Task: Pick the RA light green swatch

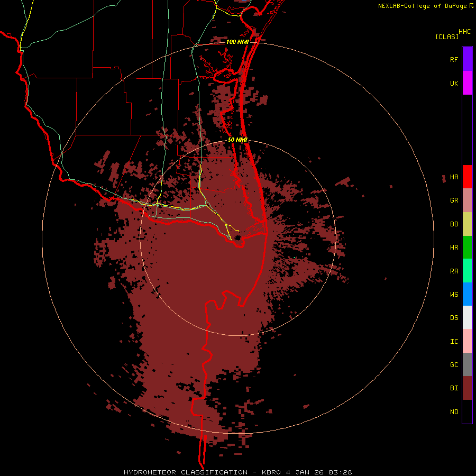Action: 467,271
